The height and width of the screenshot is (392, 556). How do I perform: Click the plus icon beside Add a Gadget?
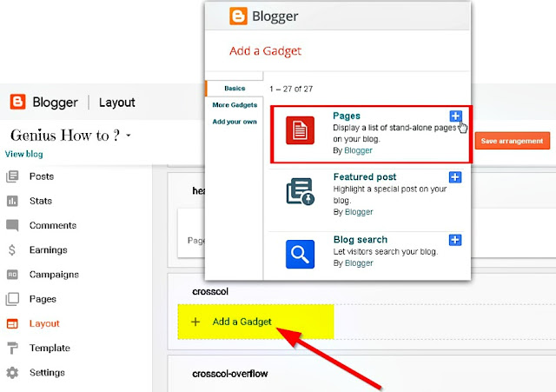pos(195,322)
